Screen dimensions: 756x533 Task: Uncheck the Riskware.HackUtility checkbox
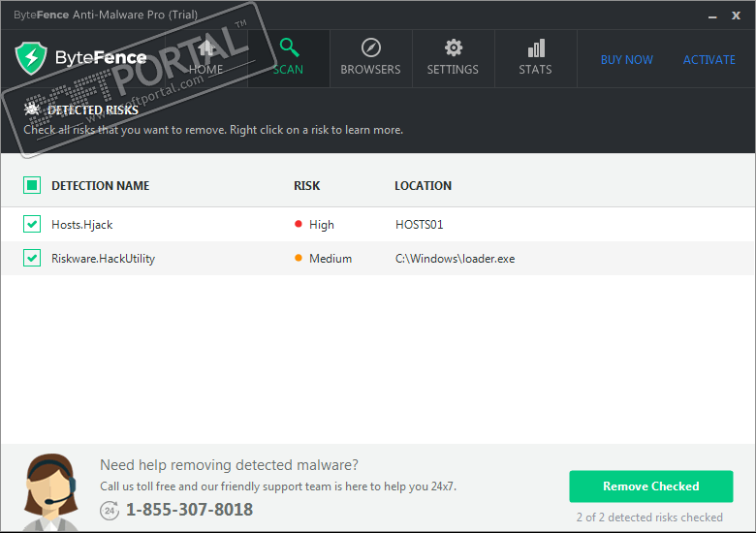[32, 258]
